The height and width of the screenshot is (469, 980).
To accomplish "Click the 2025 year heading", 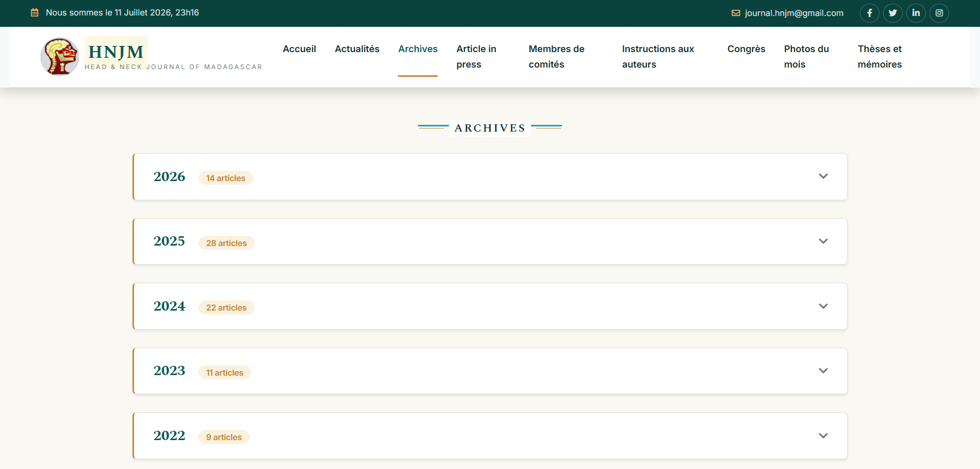I will point(169,241).
